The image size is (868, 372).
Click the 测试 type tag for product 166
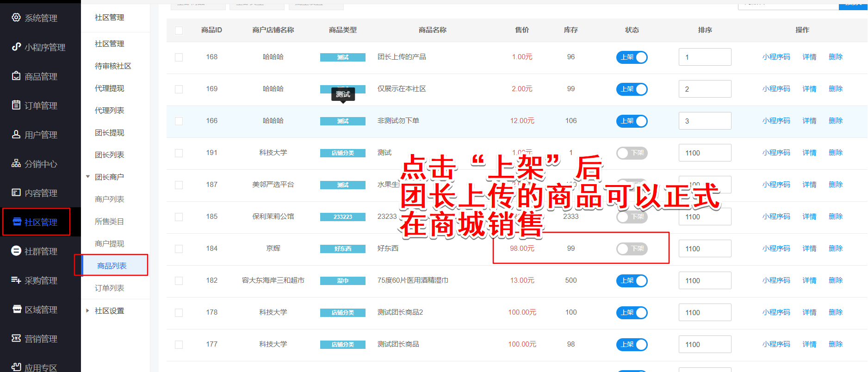(343, 121)
